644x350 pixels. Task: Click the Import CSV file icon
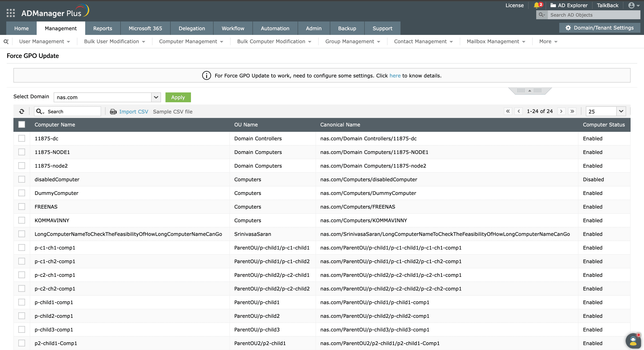(x=113, y=112)
